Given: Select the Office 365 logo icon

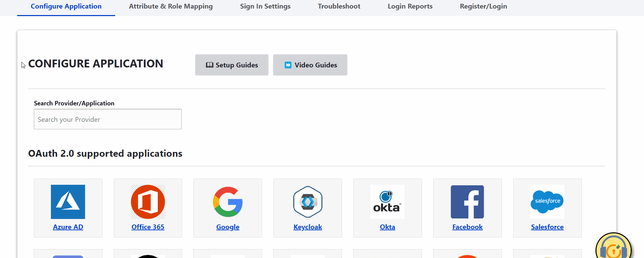Looking at the screenshot, I should 148,202.
